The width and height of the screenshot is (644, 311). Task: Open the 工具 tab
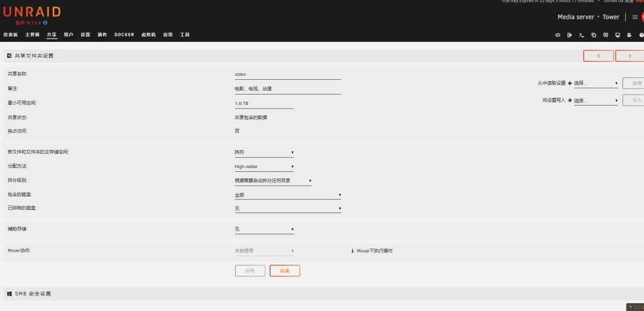[x=185, y=35]
